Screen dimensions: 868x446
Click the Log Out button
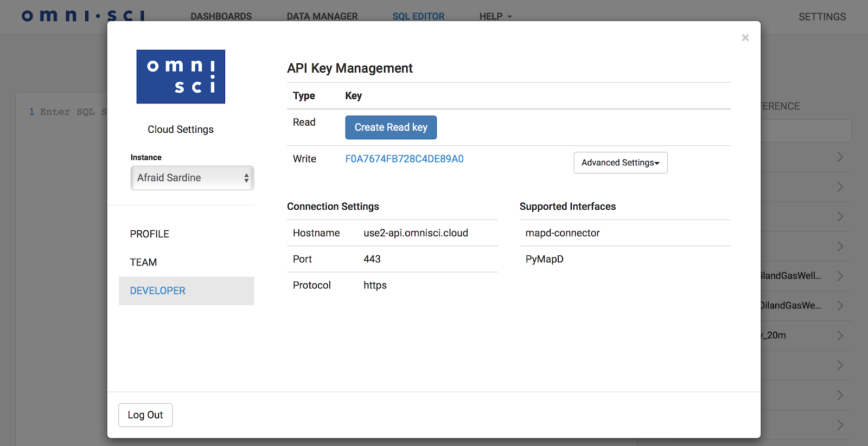tap(145, 415)
